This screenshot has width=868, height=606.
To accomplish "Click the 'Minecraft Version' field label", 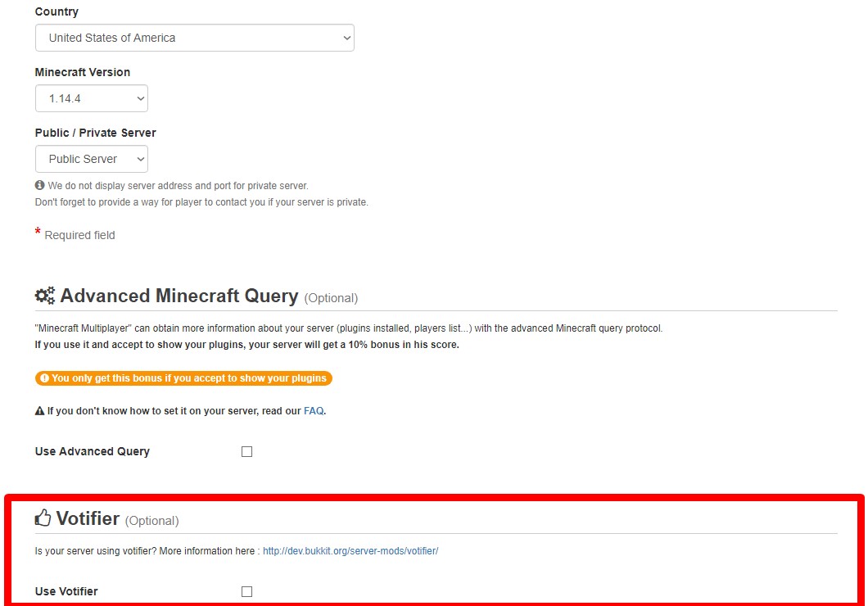I will click(x=83, y=72).
